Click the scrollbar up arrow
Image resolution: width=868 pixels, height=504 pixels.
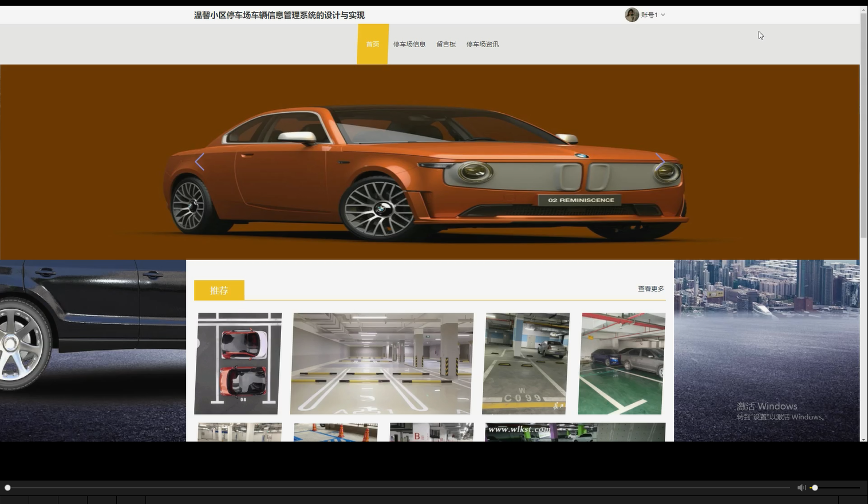point(863,9)
